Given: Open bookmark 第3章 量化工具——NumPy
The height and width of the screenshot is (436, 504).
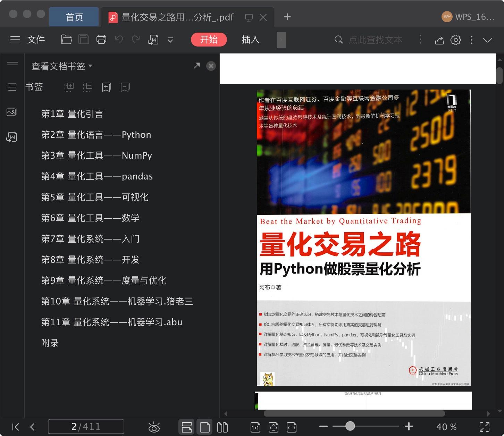Looking at the screenshot, I should click(96, 156).
